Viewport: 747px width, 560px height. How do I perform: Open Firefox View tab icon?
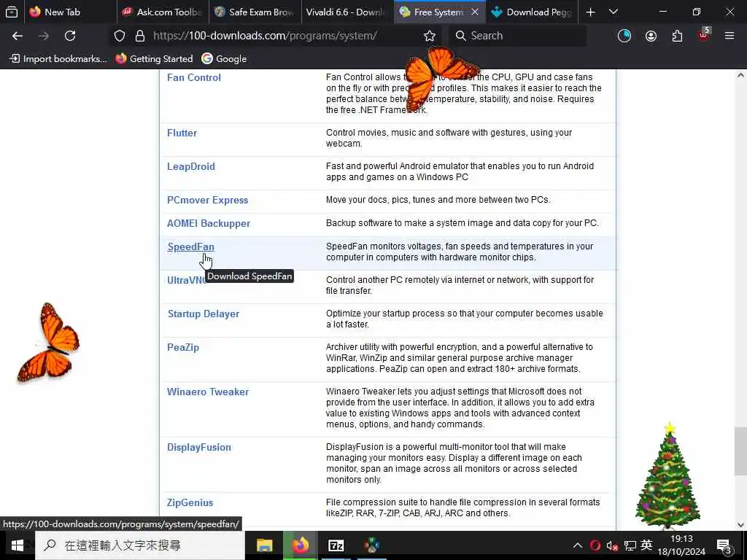pyautogui.click(x=12, y=12)
